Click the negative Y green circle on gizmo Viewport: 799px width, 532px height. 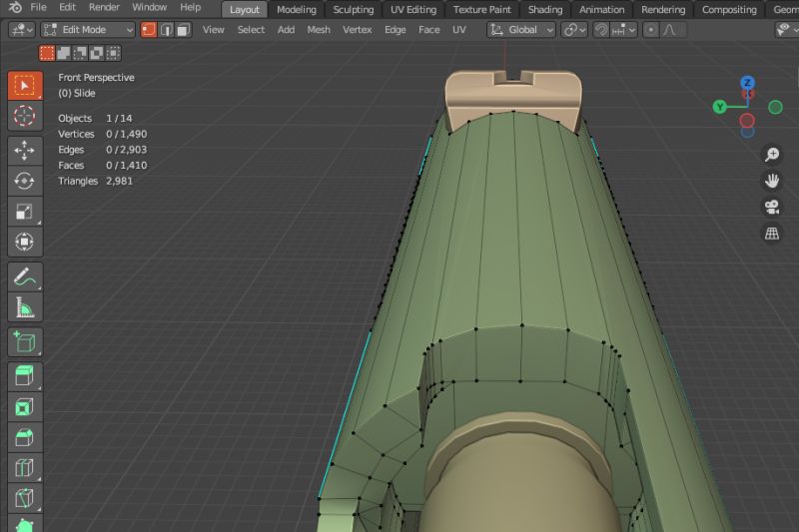pyautogui.click(x=775, y=107)
